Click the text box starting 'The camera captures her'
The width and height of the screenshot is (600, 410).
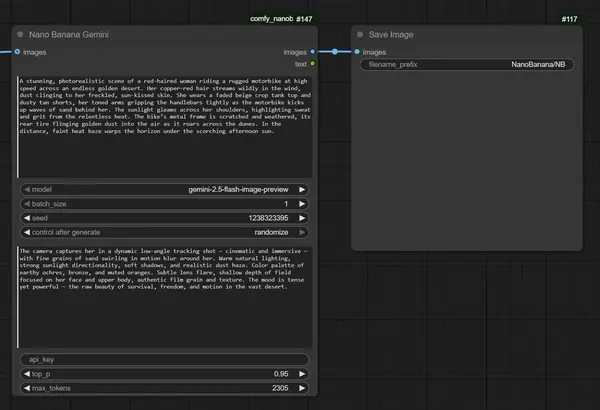coord(165,297)
